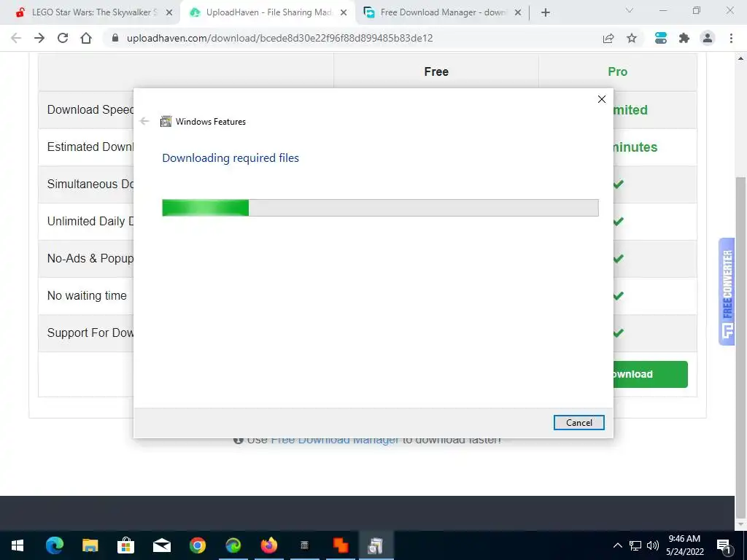Click the Windows Features title icon
The height and width of the screenshot is (560, 747).
[x=166, y=122]
